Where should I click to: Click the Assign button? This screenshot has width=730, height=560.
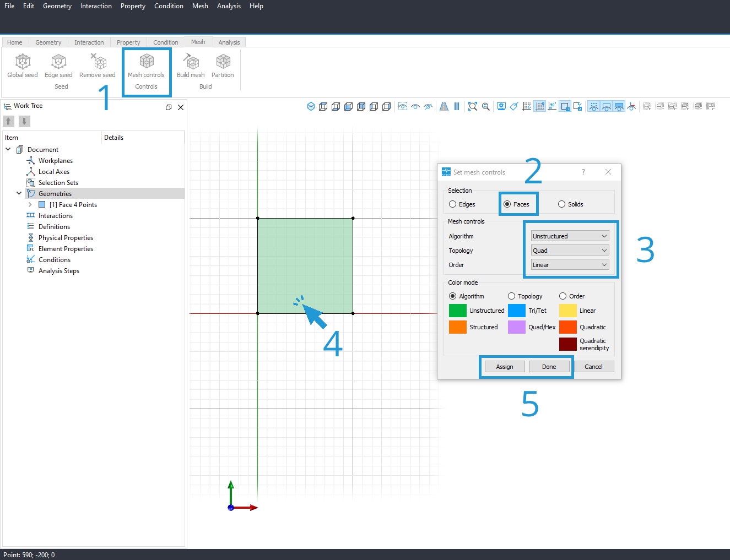[505, 367]
